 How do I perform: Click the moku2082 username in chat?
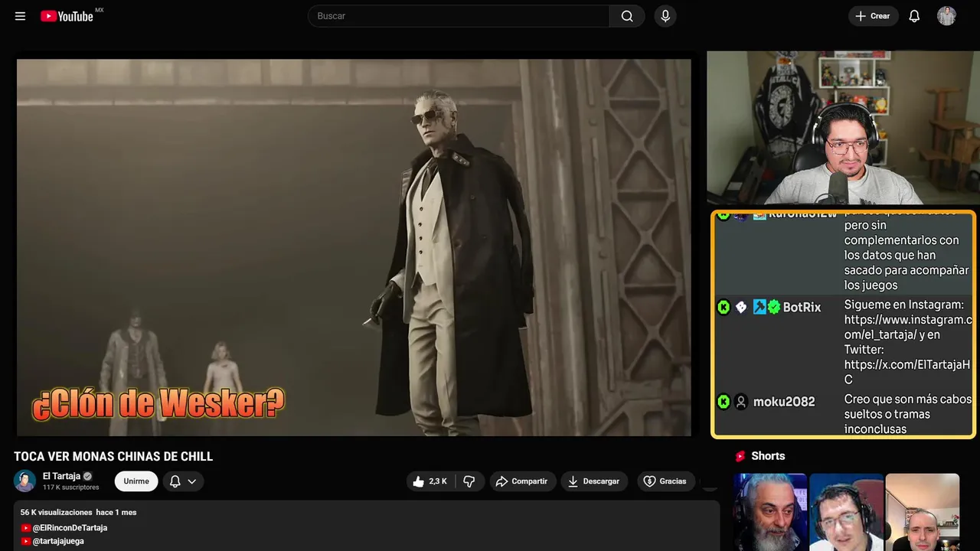coord(784,402)
